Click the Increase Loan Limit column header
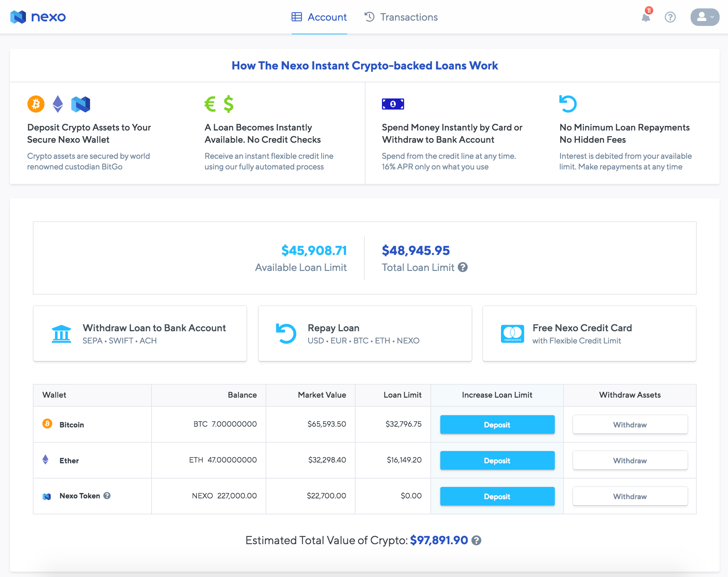This screenshot has width=728, height=577. click(497, 395)
